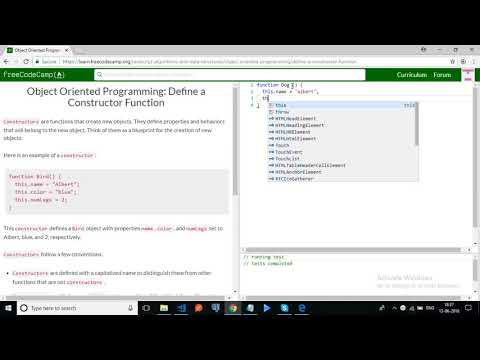This screenshot has height=360, width=480.
Task: Open the taskbar clock and date
Action: click(x=449, y=308)
